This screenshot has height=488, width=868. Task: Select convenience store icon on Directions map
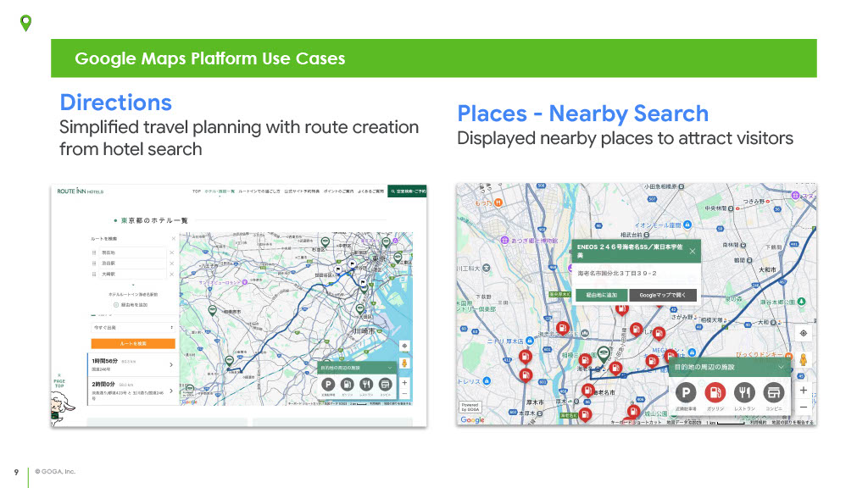[386, 385]
